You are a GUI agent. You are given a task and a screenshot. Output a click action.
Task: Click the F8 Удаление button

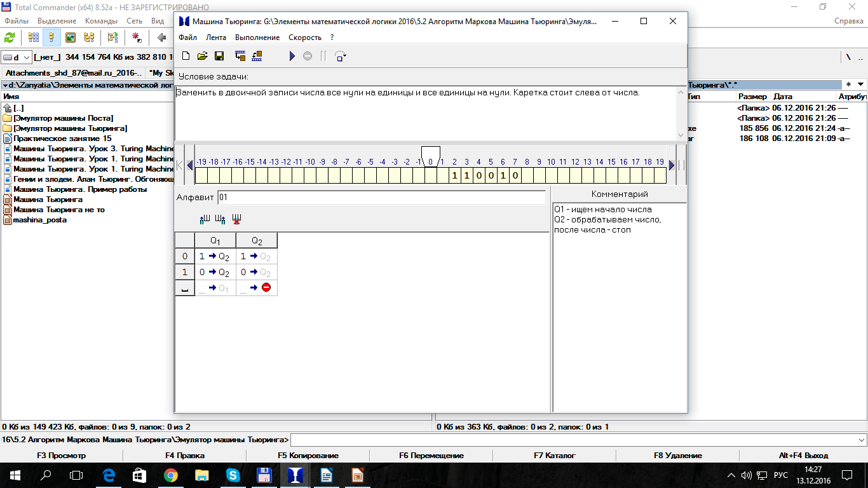(678, 456)
